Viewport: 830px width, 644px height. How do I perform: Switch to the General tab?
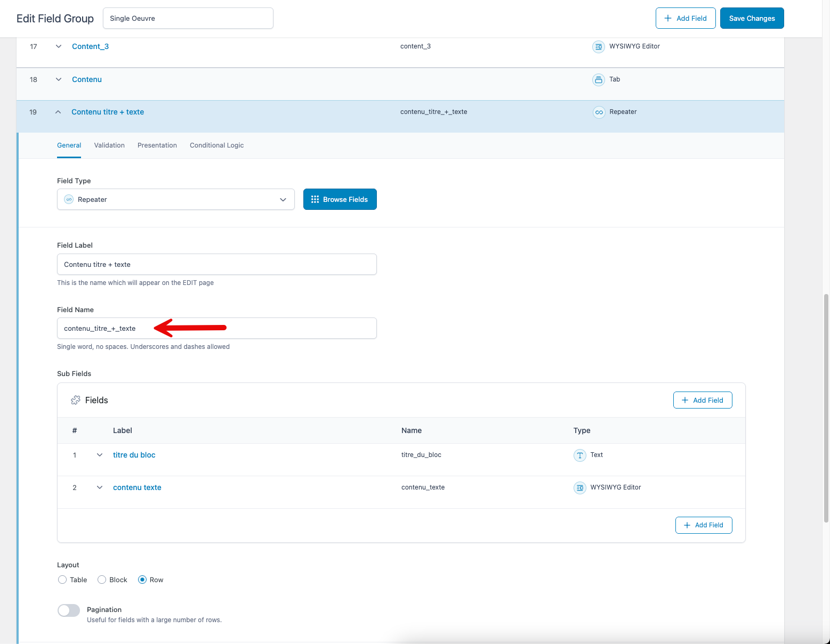[69, 145]
